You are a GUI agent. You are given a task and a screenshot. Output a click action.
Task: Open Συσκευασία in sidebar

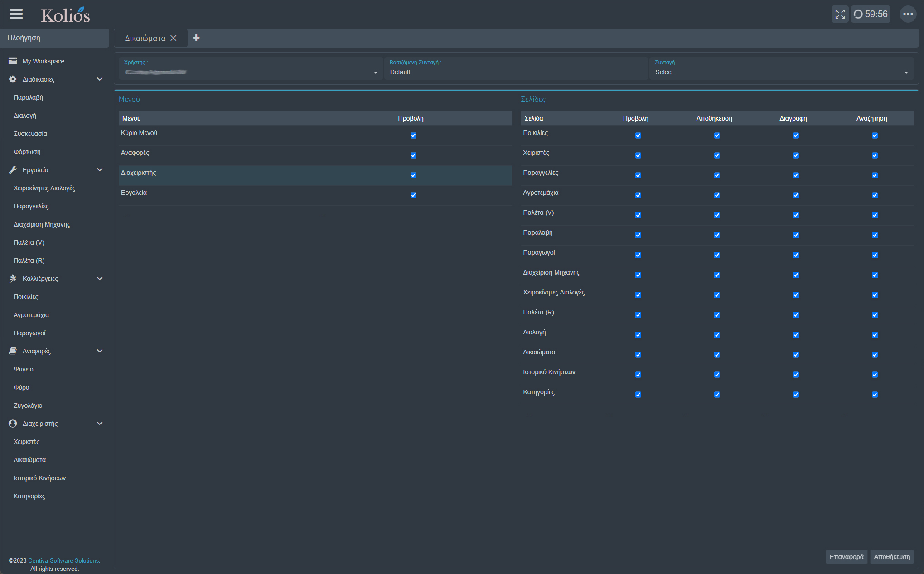tap(30, 133)
